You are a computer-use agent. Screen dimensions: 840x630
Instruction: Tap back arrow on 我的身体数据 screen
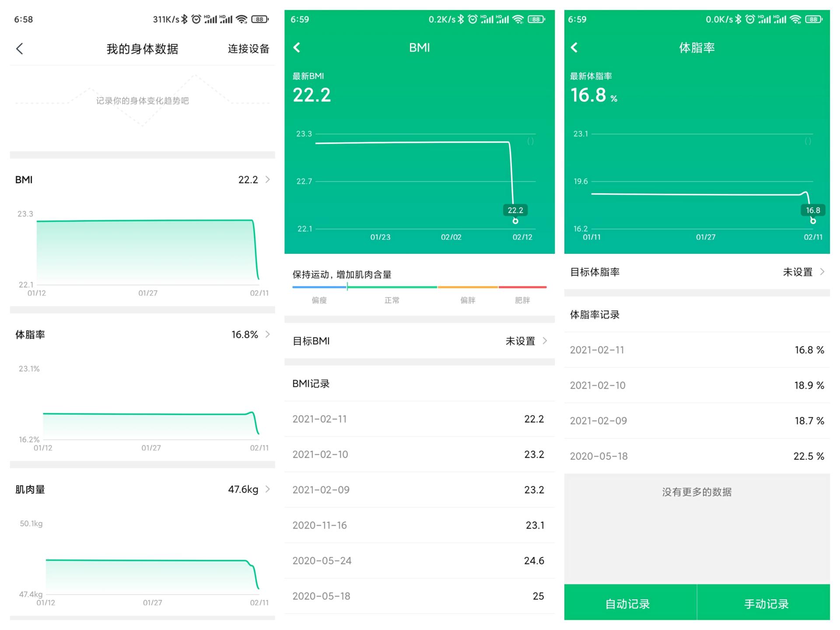tap(20, 49)
